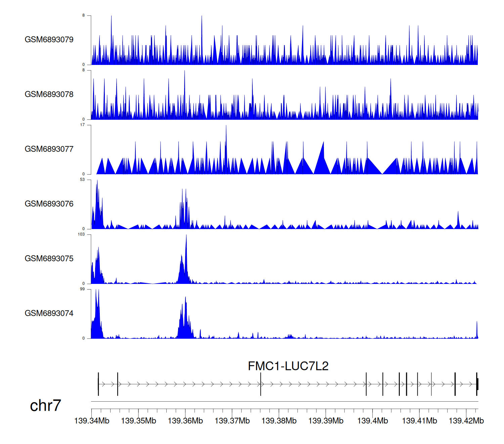The width and height of the screenshot is (504, 444).
Task: Click the 139.38Mb coordinate label
Action: (x=279, y=421)
